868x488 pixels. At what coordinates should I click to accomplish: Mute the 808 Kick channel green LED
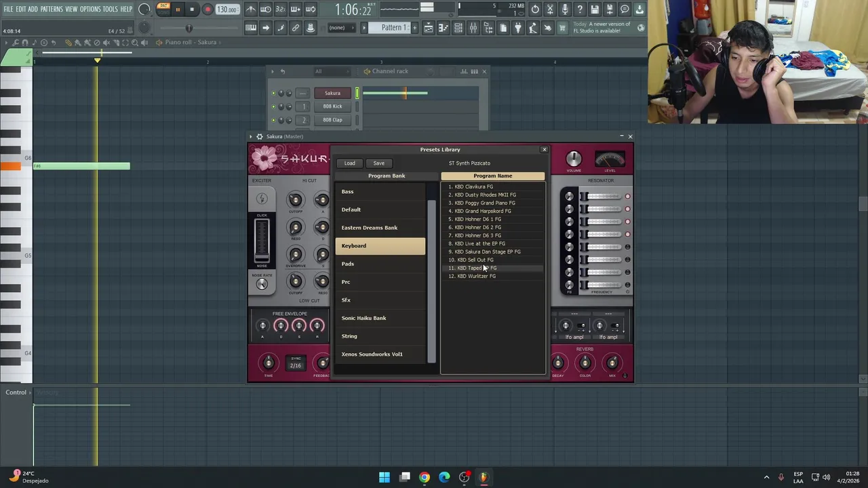tap(274, 107)
